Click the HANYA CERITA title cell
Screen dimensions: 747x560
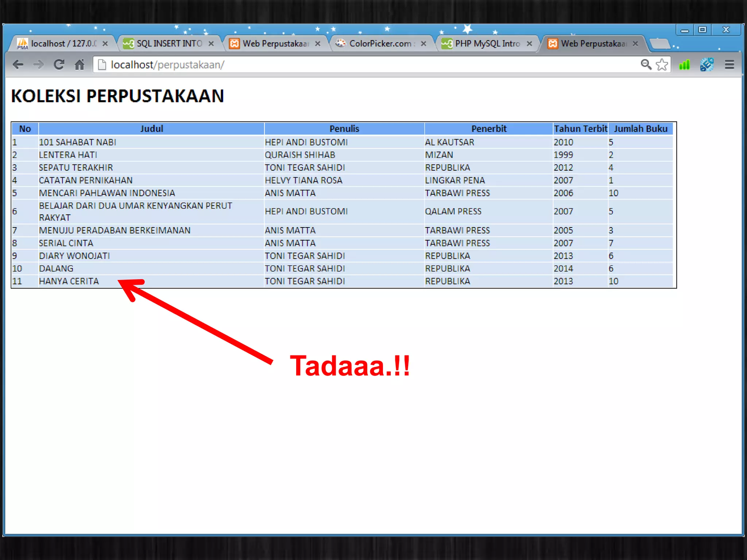click(151, 281)
